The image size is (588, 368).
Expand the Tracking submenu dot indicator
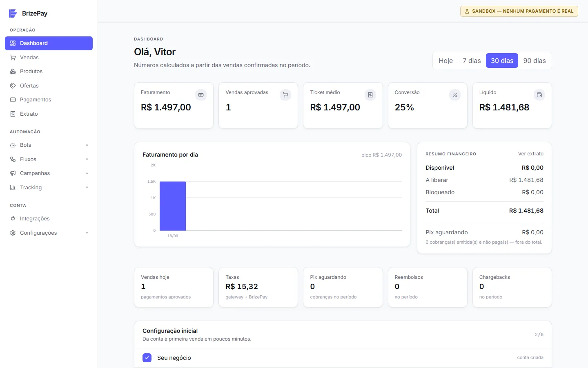[x=87, y=188]
